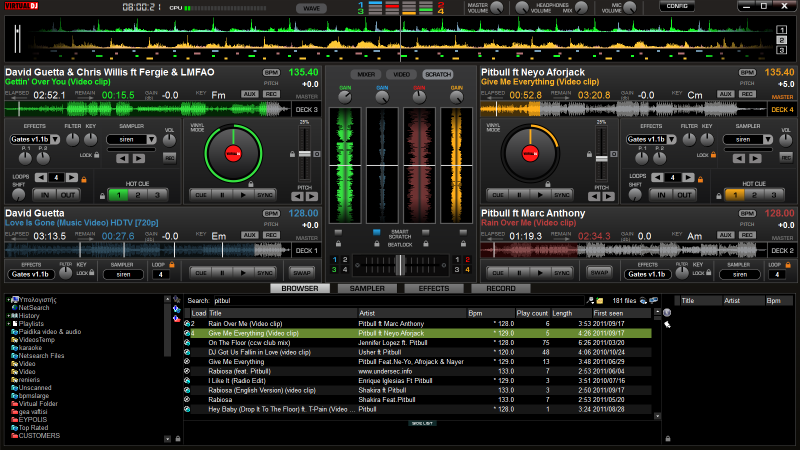800x450 pixels.
Task: Click Deck 3 sampler play arrow
Action: pos(139,159)
